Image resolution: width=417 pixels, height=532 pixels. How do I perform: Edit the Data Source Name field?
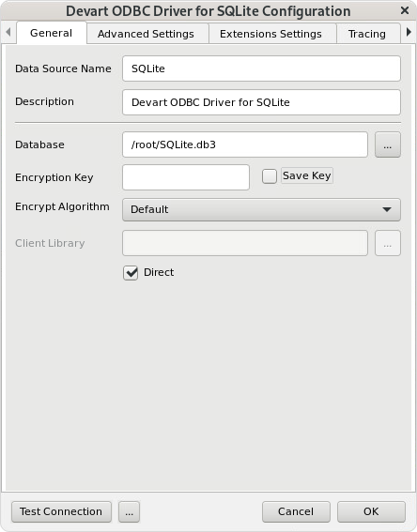(261, 68)
